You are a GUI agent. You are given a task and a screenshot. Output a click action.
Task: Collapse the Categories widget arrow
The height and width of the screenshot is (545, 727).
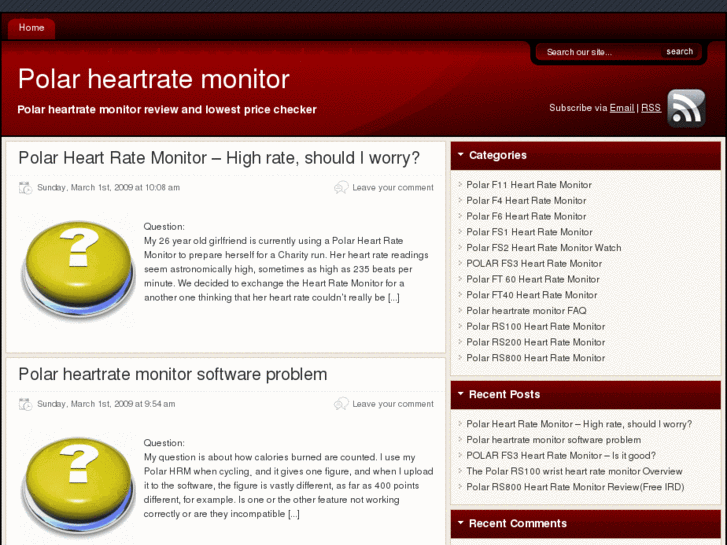(460, 154)
